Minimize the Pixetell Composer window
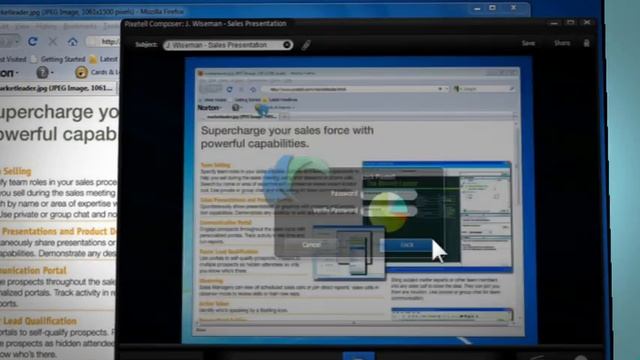640x360 pixels. click(554, 23)
